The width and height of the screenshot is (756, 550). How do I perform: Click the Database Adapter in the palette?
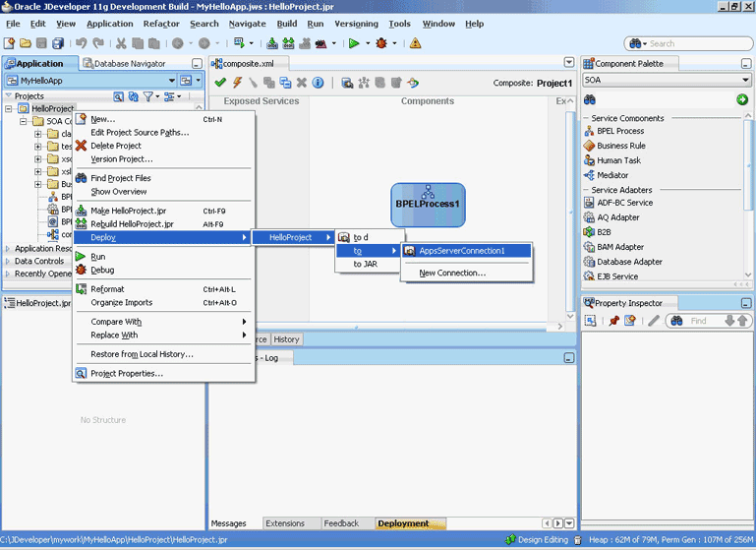click(x=629, y=262)
